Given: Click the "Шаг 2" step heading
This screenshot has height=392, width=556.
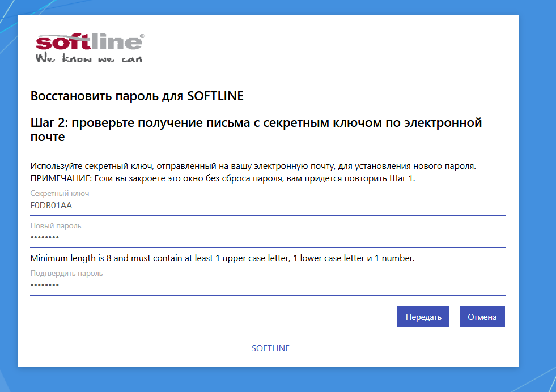Looking at the screenshot, I should [x=256, y=130].
